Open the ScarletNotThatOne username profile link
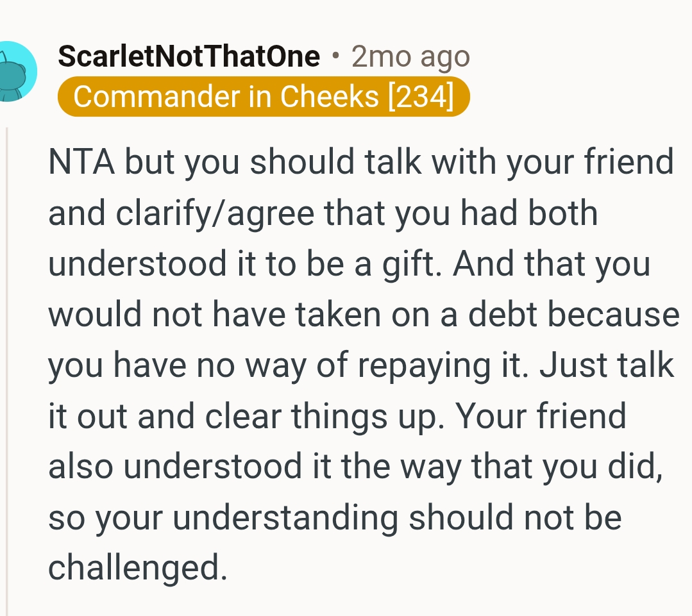This screenshot has height=616, width=692. [x=189, y=57]
